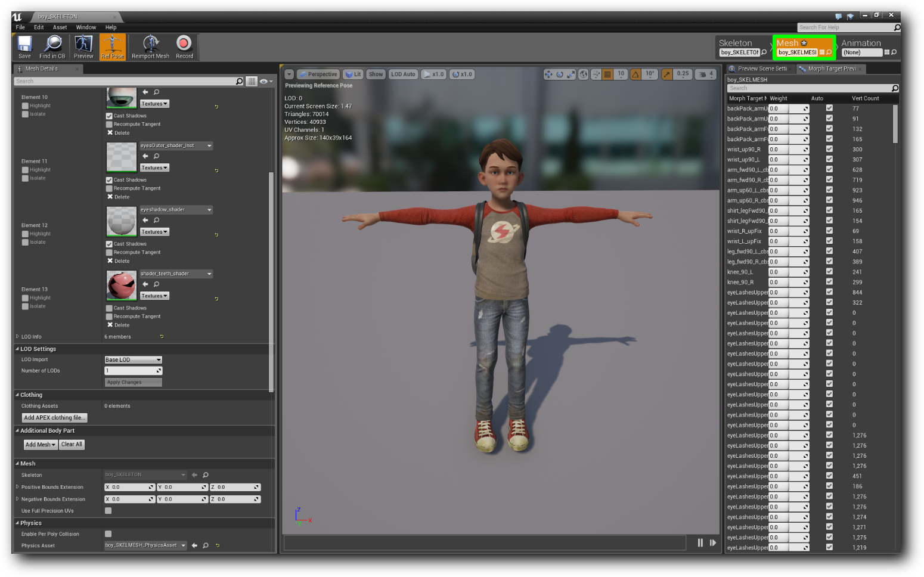Open the Window menu

coord(86,27)
